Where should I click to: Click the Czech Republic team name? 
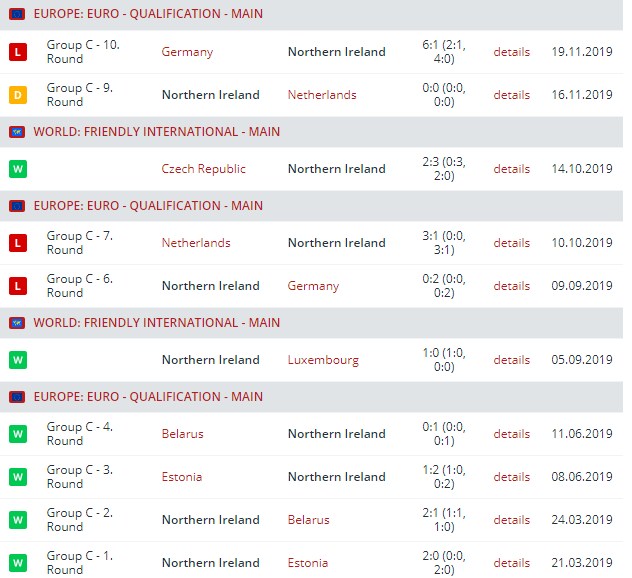click(x=203, y=169)
